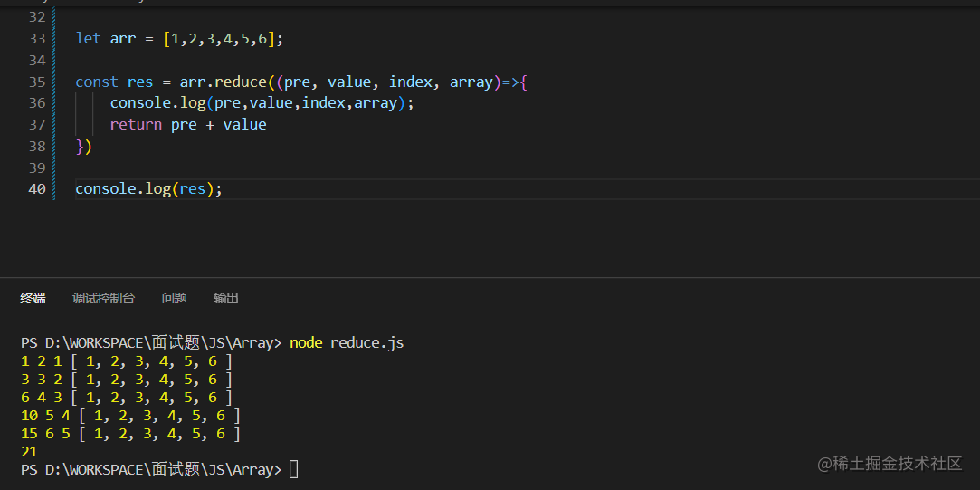980x490 pixels.
Task: Click the 'reduce' method name on line 35
Action: tap(241, 82)
